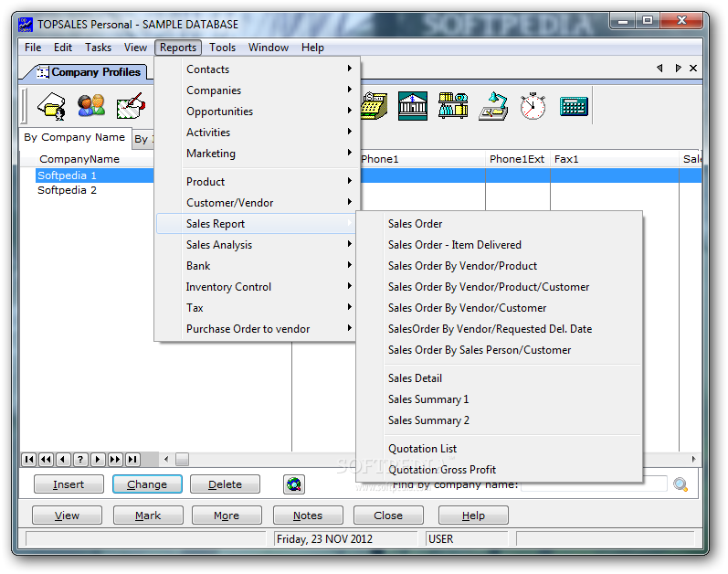Open the Tasks menu
Image resolution: width=728 pixels, height=574 pixels.
click(98, 48)
